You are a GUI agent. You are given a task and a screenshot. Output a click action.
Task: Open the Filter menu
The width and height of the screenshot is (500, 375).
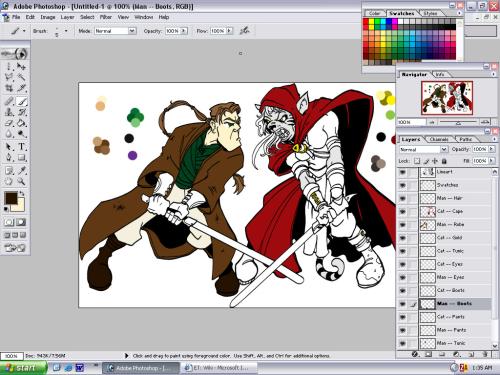point(106,17)
